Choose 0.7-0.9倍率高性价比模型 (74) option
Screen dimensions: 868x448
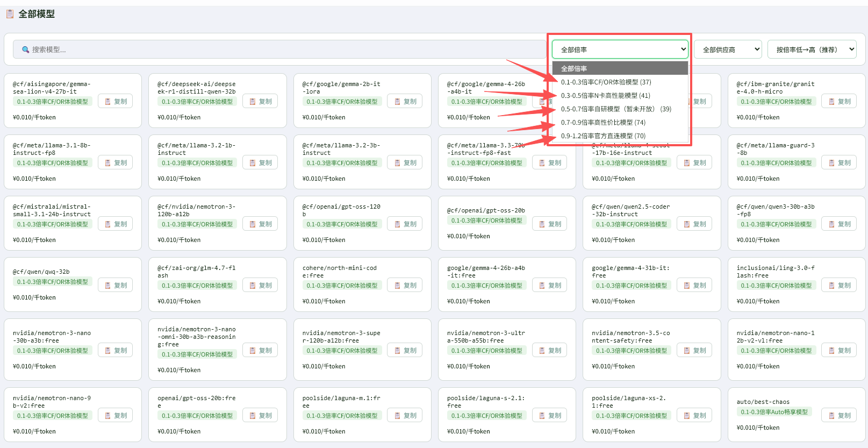coord(620,123)
